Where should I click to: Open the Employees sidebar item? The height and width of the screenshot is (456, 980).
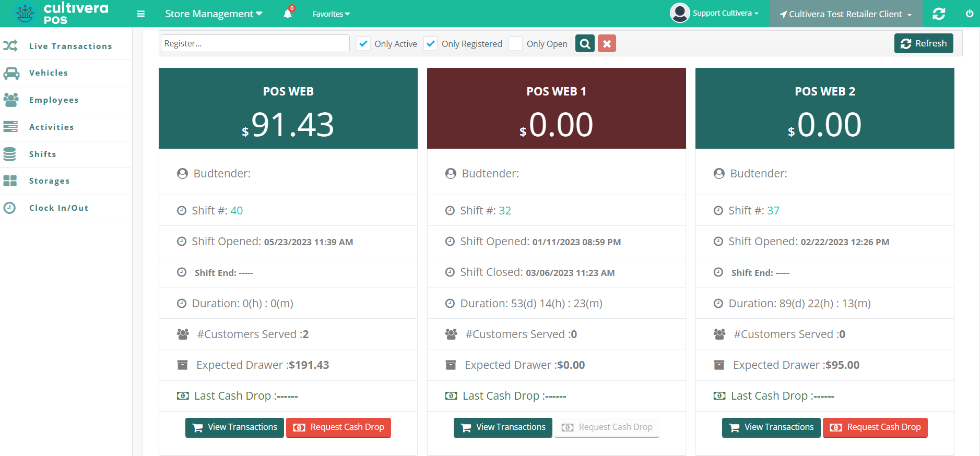tap(54, 100)
